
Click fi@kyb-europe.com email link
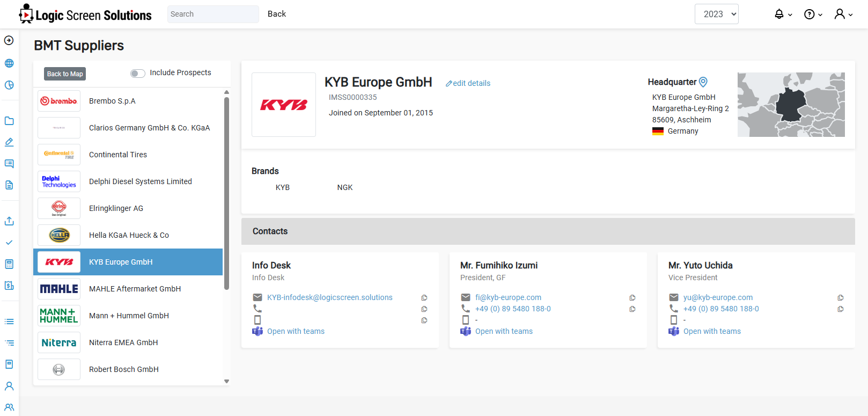508,297
